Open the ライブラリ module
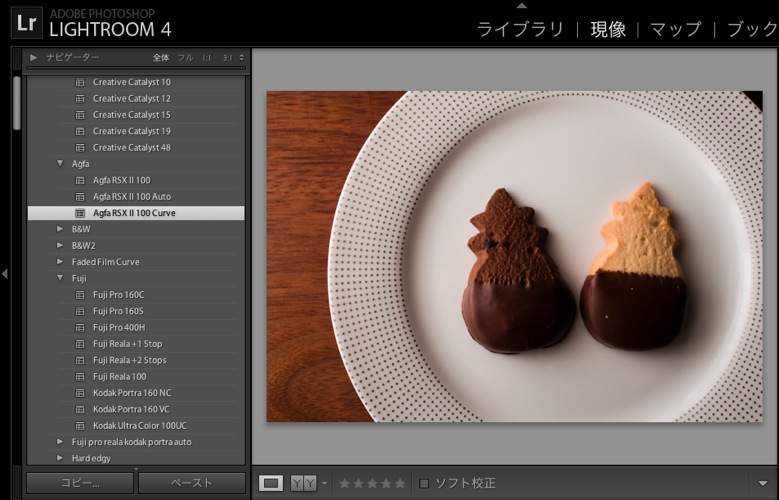 520,29
